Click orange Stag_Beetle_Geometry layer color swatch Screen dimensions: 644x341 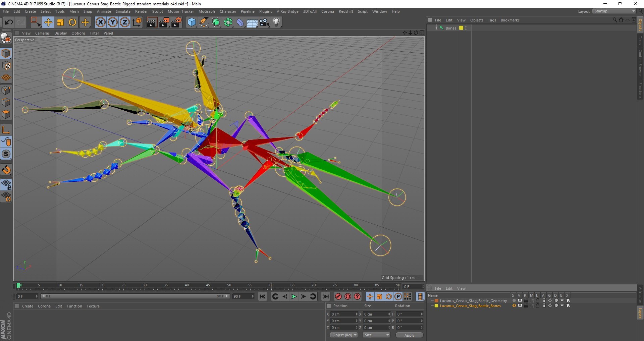coord(436,301)
